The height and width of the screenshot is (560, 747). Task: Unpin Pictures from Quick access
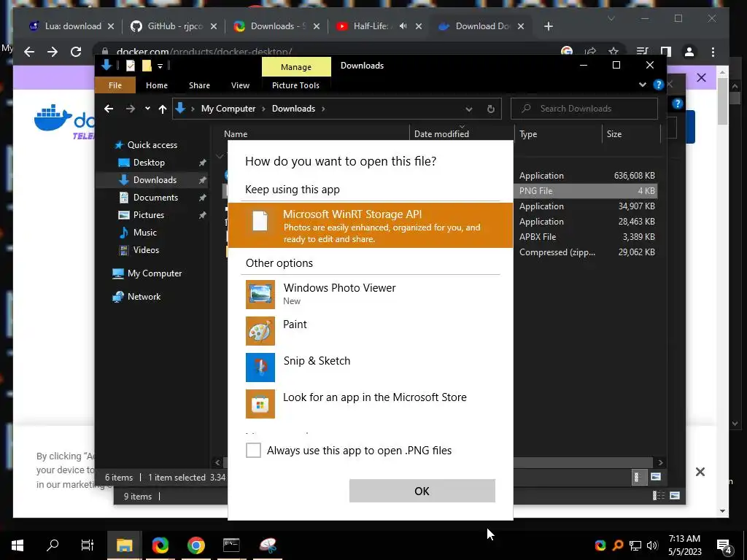[203, 215]
